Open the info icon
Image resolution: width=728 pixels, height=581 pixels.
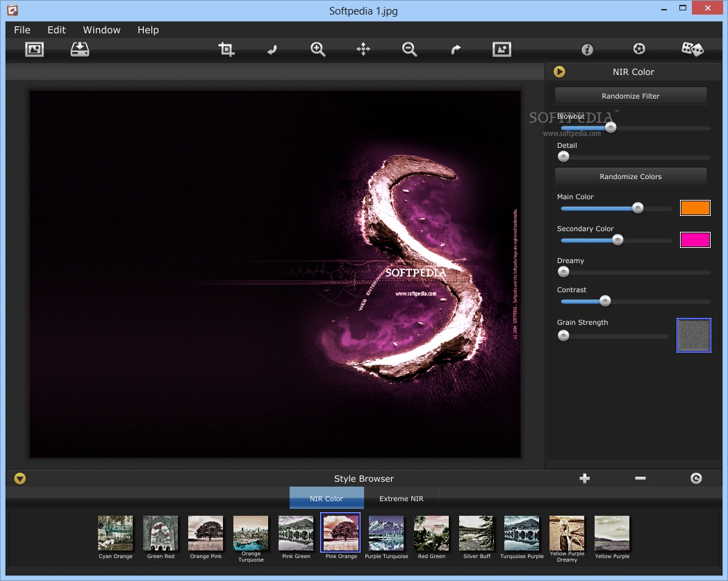tap(587, 49)
